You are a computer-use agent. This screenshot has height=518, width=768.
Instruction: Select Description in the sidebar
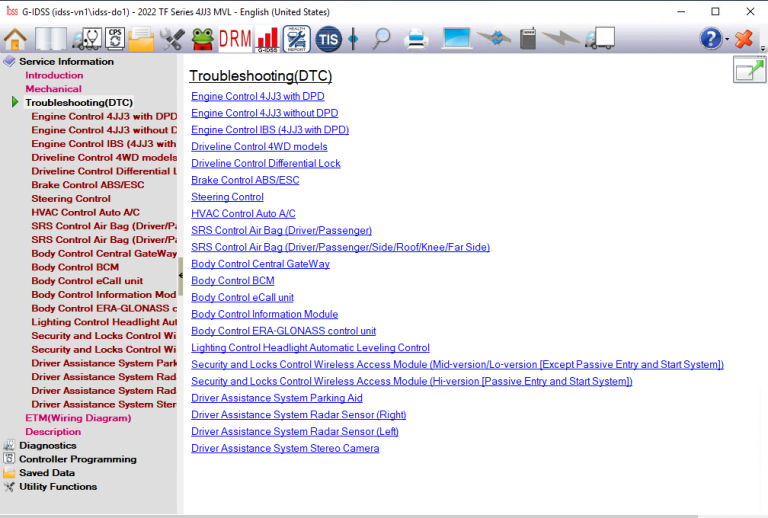click(x=53, y=431)
